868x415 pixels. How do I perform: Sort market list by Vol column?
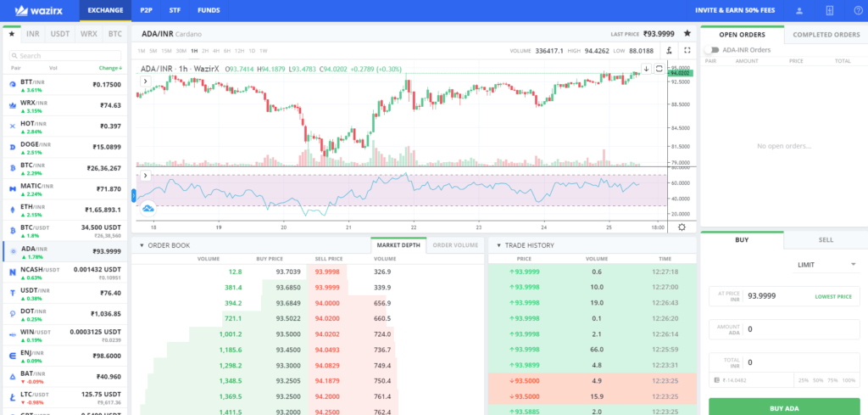(x=53, y=68)
